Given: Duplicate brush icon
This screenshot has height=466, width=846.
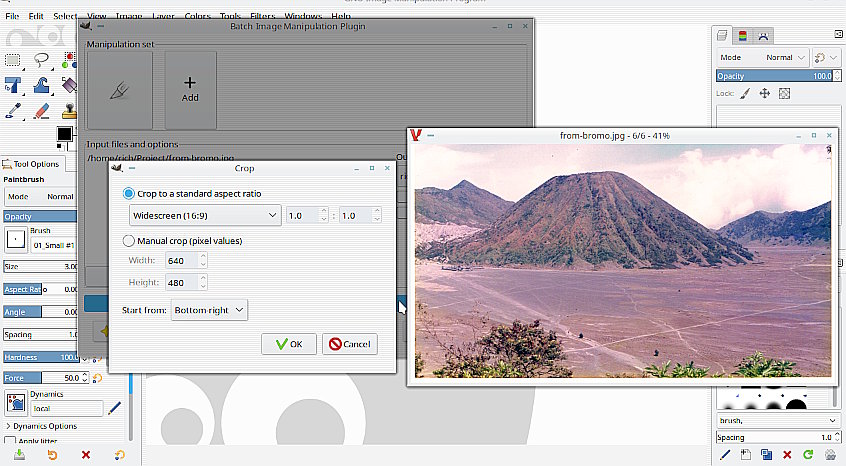Looking at the screenshot, I should (766, 455).
